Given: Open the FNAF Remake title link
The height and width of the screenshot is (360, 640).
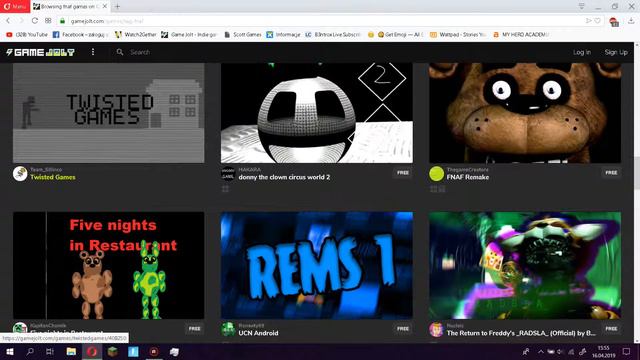Looking at the screenshot, I should [x=468, y=177].
